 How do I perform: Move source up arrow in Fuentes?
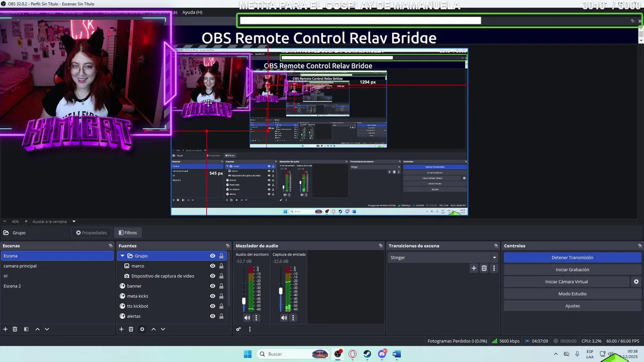pos(153,329)
